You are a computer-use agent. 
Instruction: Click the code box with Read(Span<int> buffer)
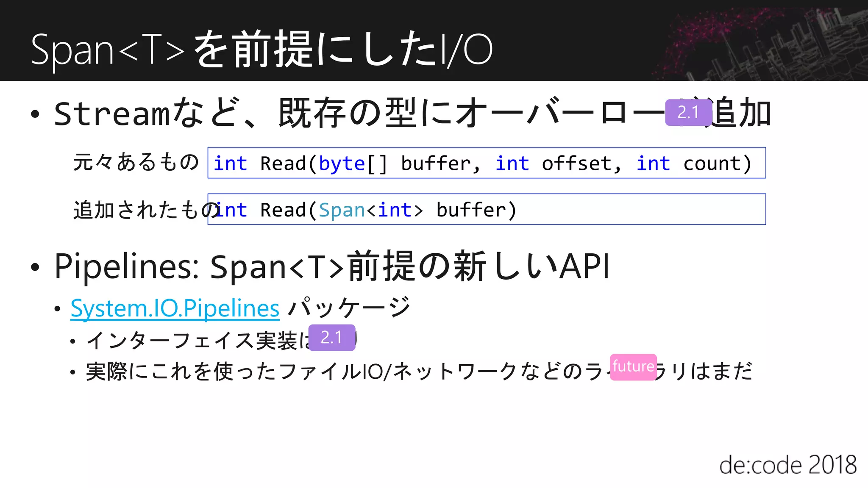coord(487,209)
